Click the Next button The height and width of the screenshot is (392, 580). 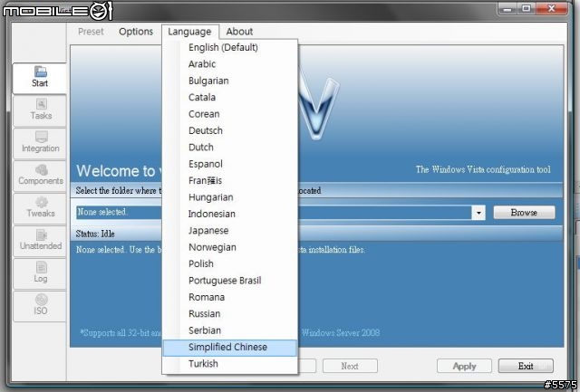[350, 366]
